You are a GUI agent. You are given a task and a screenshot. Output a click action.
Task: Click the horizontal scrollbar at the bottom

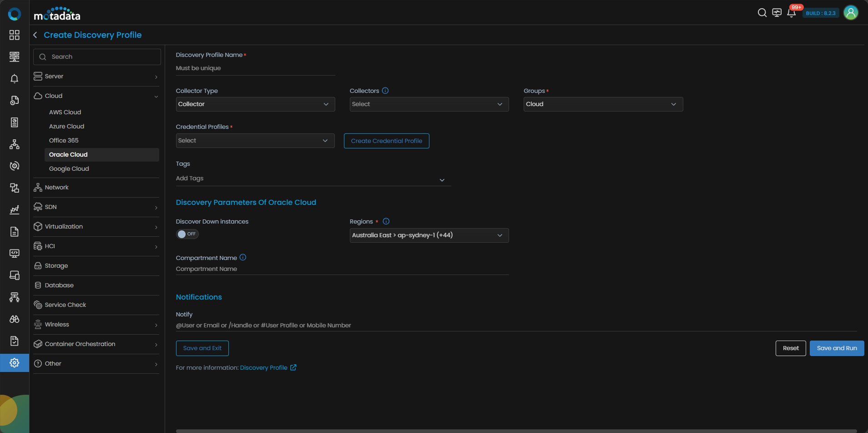point(516,431)
